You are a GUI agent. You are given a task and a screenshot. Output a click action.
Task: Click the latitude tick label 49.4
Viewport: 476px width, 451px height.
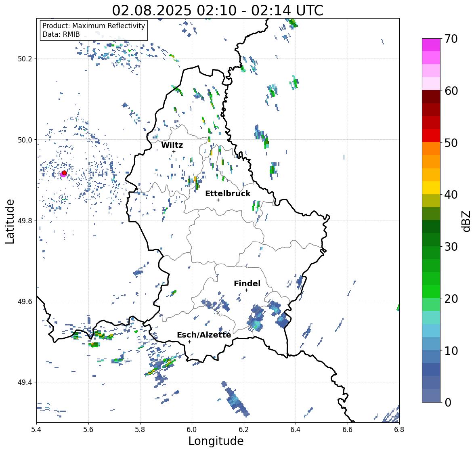click(x=25, y=382)
